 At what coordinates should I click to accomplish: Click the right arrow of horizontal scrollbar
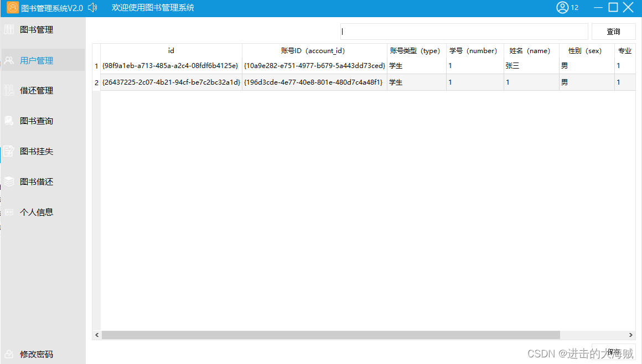[631, 335]
